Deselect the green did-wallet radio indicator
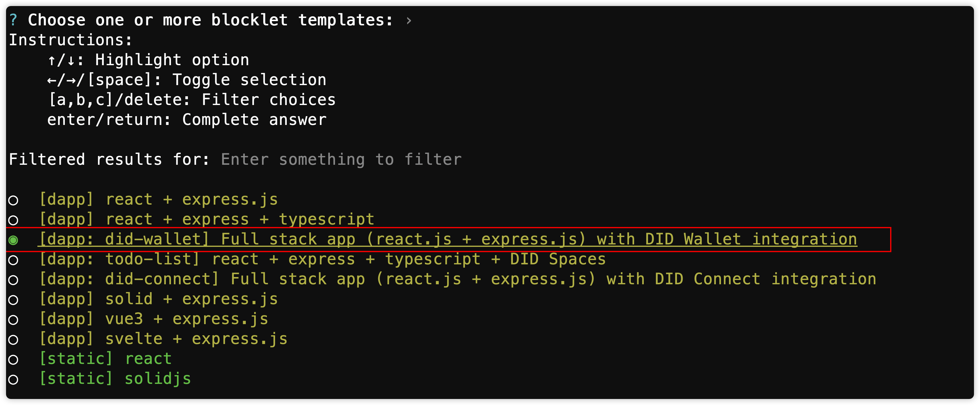The height and width of the screenshot is (405, 980). (13, 240)
